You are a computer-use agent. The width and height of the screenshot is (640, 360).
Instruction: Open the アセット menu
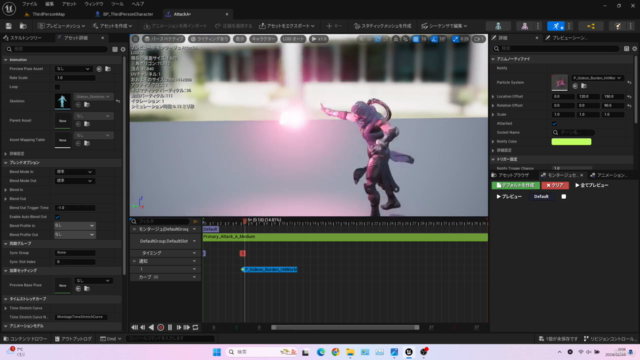69,4
